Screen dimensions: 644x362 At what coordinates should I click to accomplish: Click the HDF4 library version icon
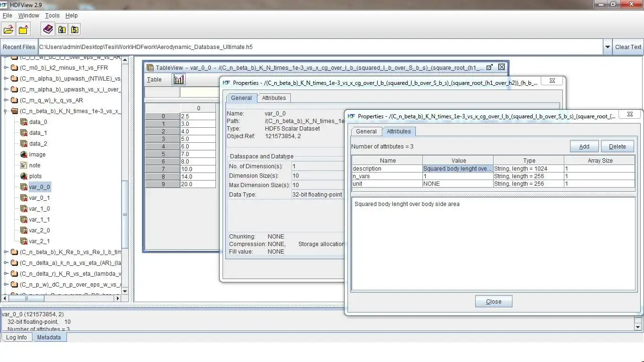[x=62, y=30]
